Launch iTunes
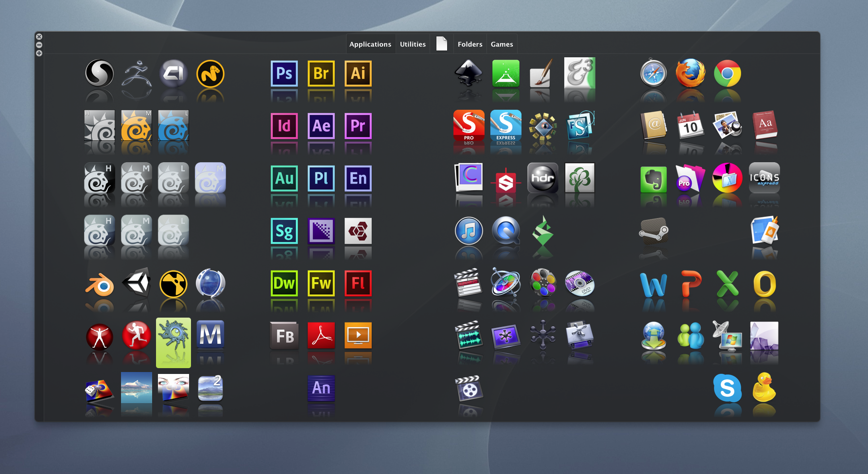Image resolution: width=868 pixels, height=474 pixels. point(469,231)
